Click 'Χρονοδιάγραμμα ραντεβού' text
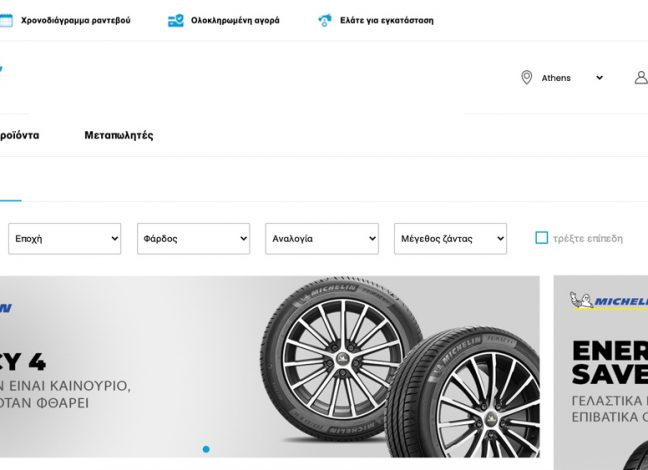648x470 pixels. (x=76, y=20)
